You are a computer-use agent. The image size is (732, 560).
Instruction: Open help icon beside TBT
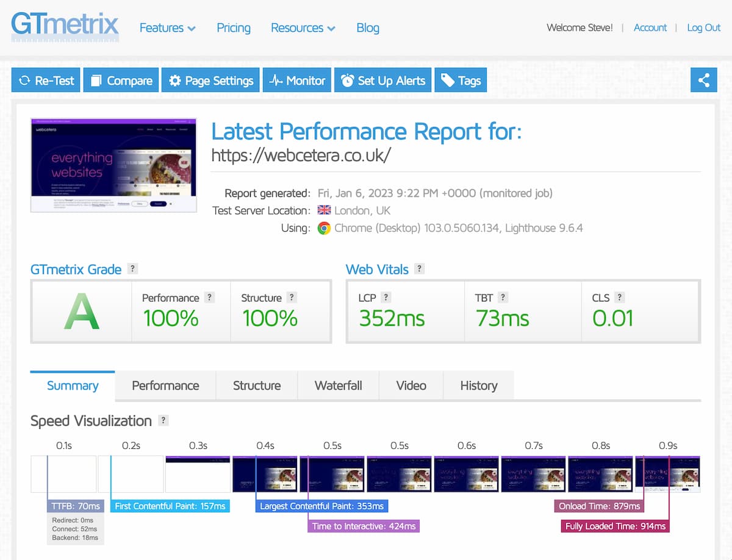click(503, 297)
